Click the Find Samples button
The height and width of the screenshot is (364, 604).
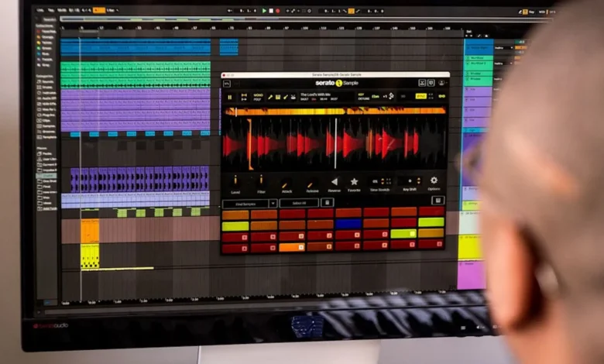tap(245, 204)
